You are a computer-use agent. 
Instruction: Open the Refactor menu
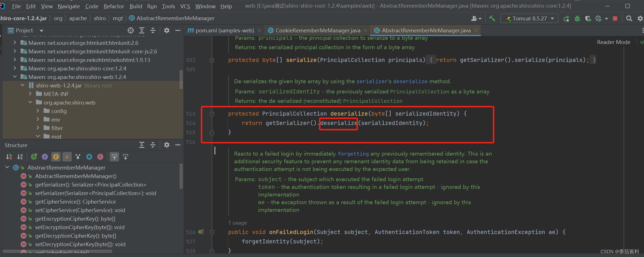tap(114, 6)
